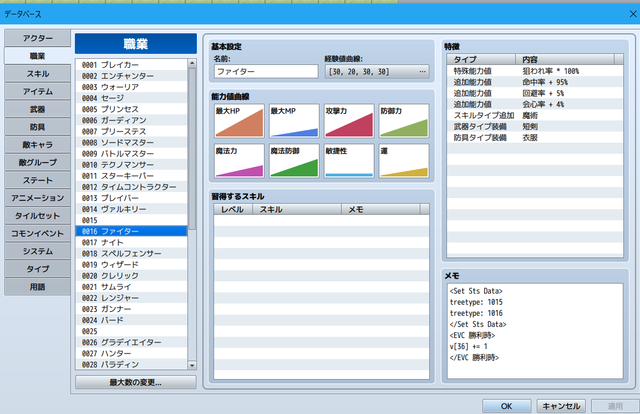This screenshot has width=640, height=414.
Task: Open the 魔法防御 parameter curve
Action: (x=294, y=161)
